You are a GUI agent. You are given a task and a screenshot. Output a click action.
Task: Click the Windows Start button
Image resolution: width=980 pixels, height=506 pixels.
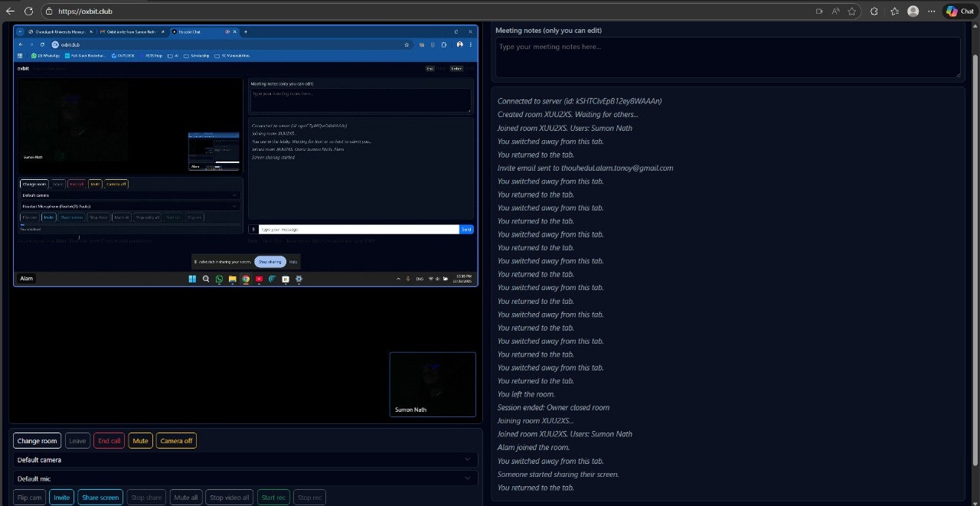192,279
